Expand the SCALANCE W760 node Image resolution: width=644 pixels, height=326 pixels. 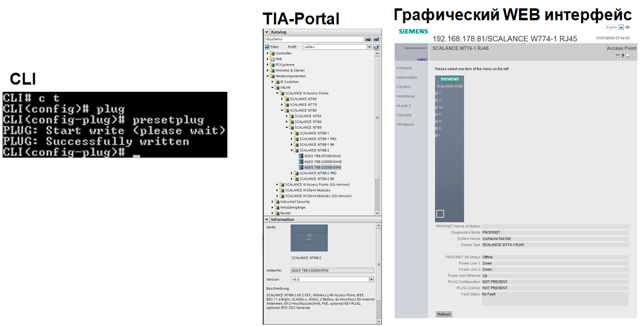pyautogui.click(x=282, y=99)
